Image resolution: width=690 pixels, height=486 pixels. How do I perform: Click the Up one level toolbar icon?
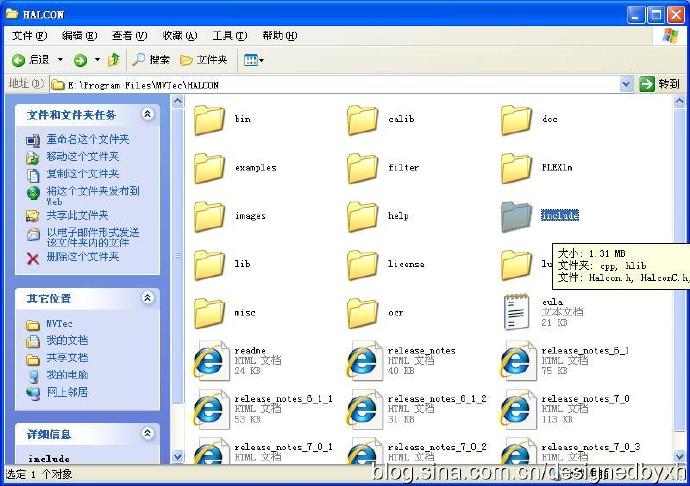(x=114, y=60)
